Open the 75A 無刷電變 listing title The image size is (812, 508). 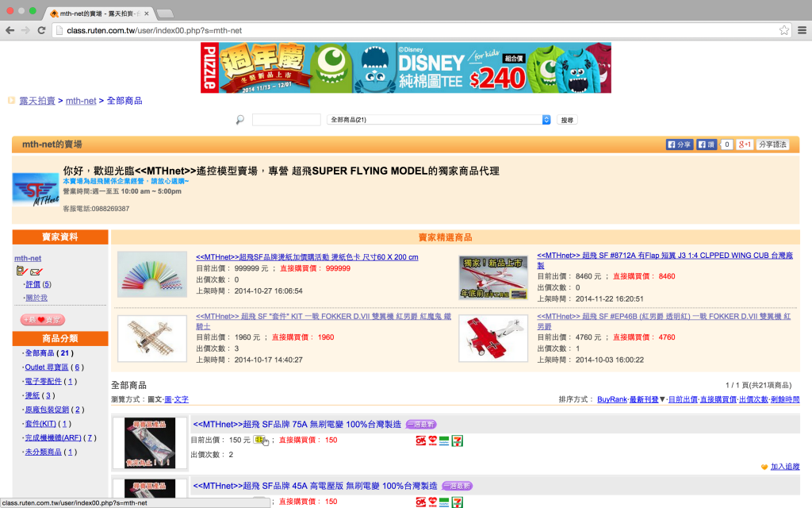click(297, 425)
